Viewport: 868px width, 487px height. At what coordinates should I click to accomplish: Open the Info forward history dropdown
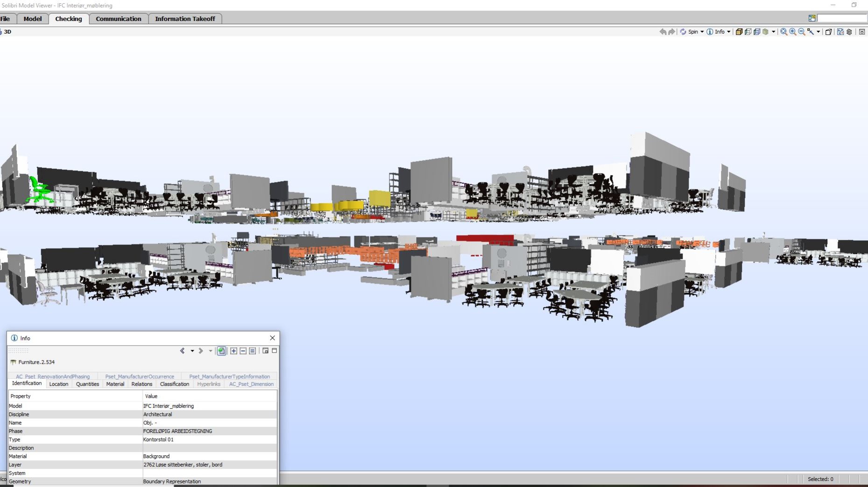point(210,351)
